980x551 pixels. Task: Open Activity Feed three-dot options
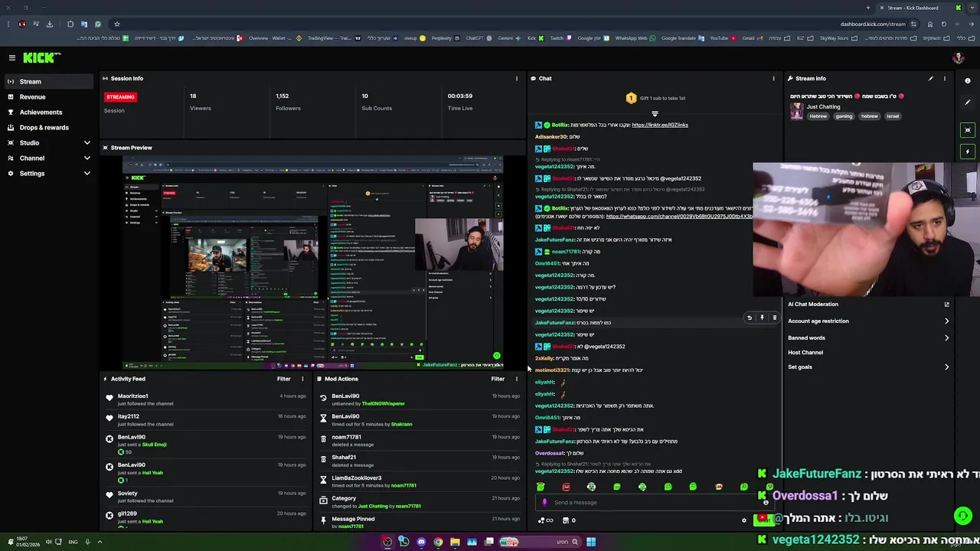[302, 379]
